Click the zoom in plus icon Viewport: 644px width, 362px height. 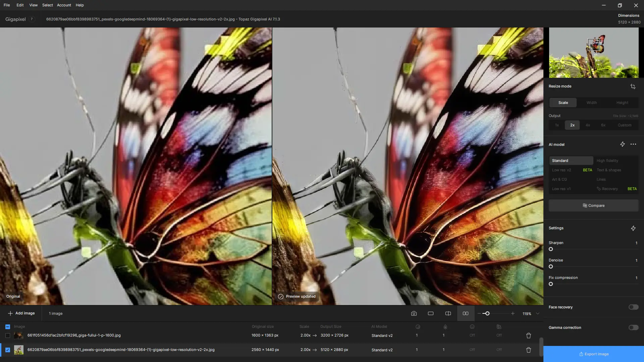pos(513,313)
